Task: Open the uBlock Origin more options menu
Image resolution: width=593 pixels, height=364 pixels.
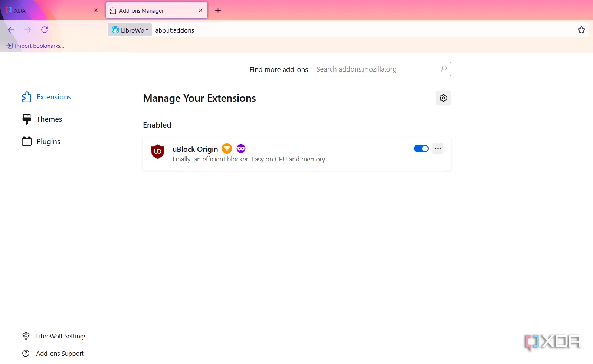Action: click(438, 148)
